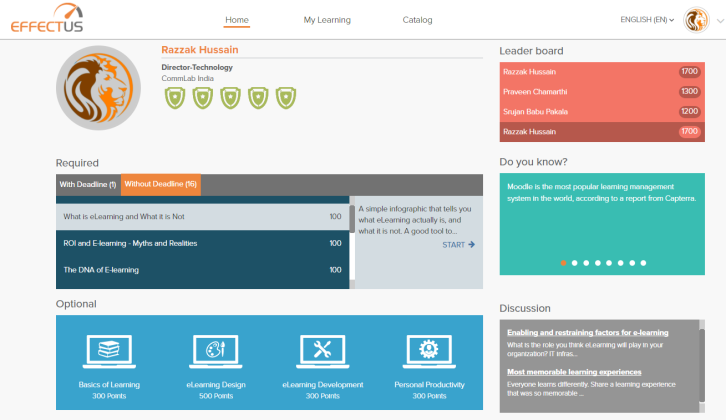Click the first green shield badge
The image size is (726, 420).
[x=175, y=97]
